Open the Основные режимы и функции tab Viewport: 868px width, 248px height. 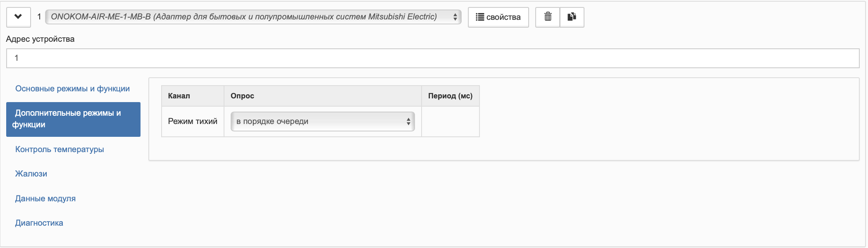pyautogui.click(x=72, y=89)
